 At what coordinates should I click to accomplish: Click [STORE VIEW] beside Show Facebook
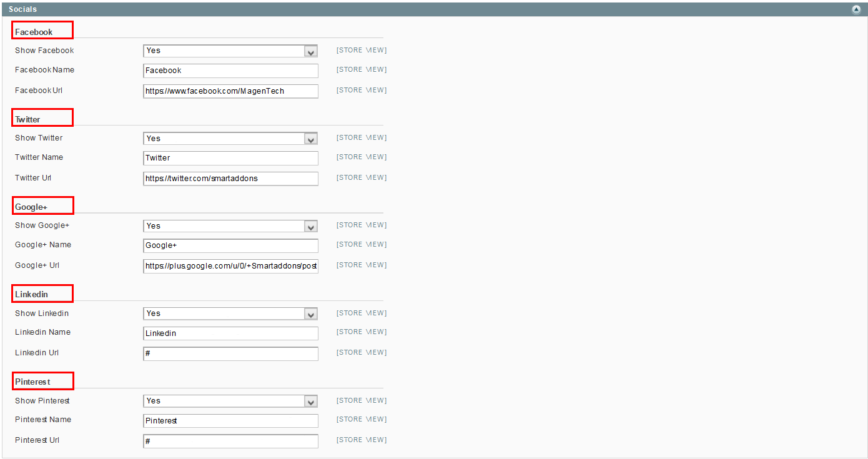(x=362, y=51)
